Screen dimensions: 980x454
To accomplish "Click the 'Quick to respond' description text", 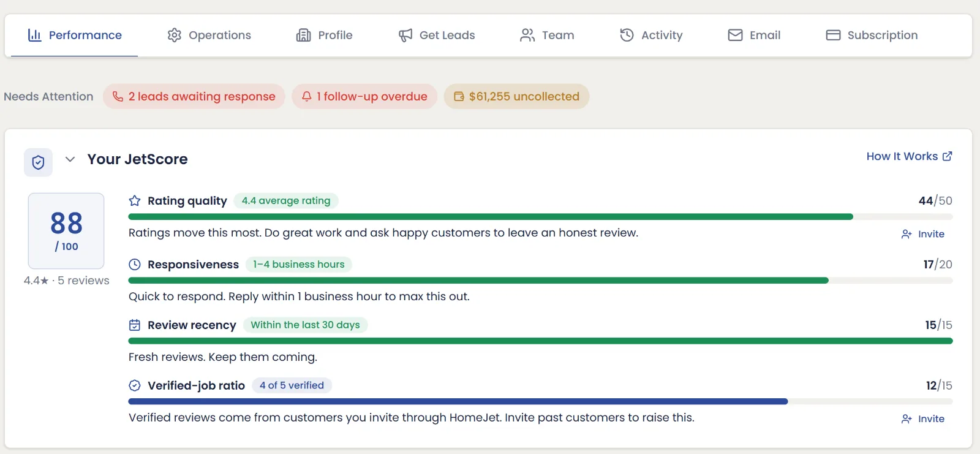I will pos(299,297).
